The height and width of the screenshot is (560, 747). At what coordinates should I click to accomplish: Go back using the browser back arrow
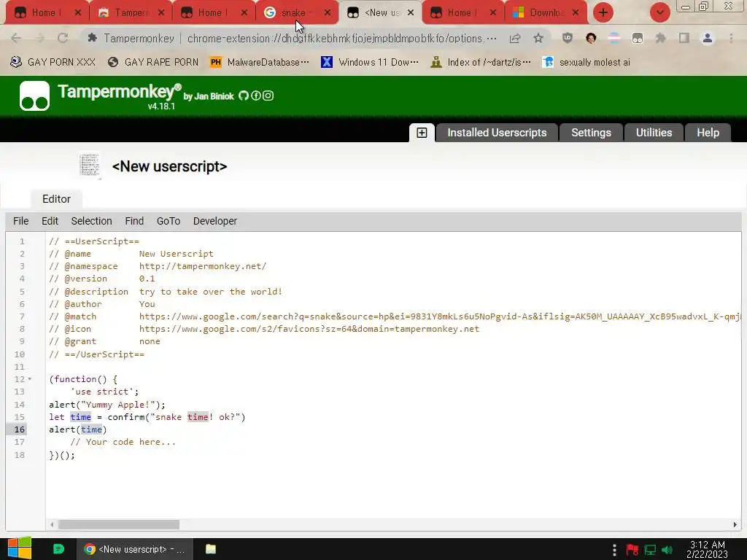click(16, 38)
